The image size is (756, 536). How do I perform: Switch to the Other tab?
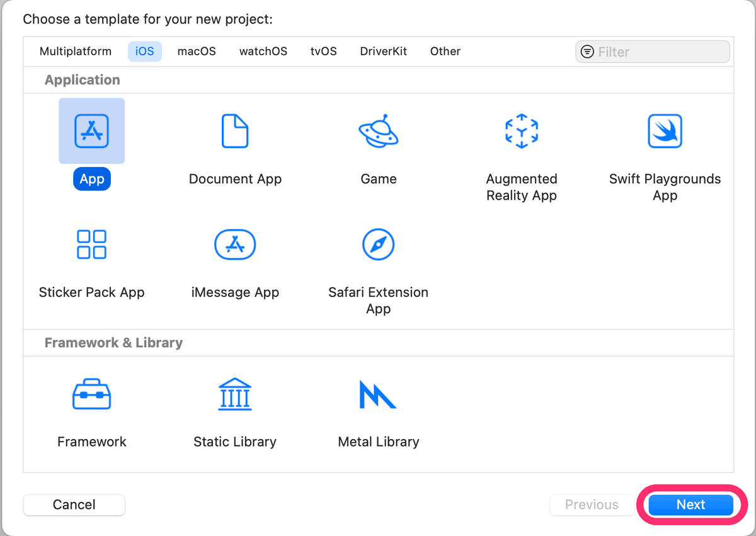click(445, 52)
